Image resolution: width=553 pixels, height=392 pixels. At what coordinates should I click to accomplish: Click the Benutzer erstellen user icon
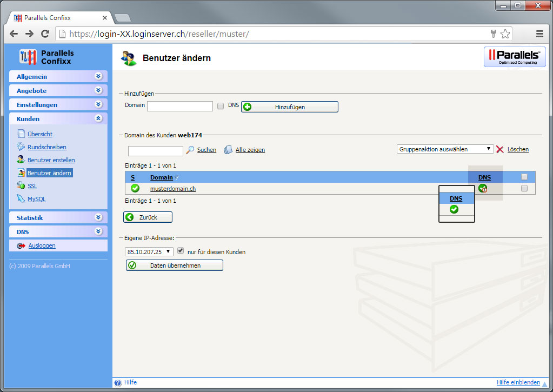21,160
